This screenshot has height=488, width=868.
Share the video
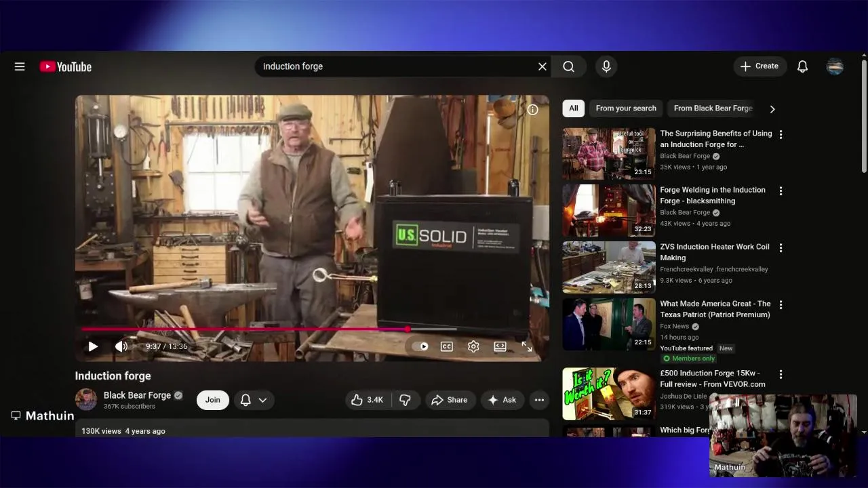click(x=450, y=400)
